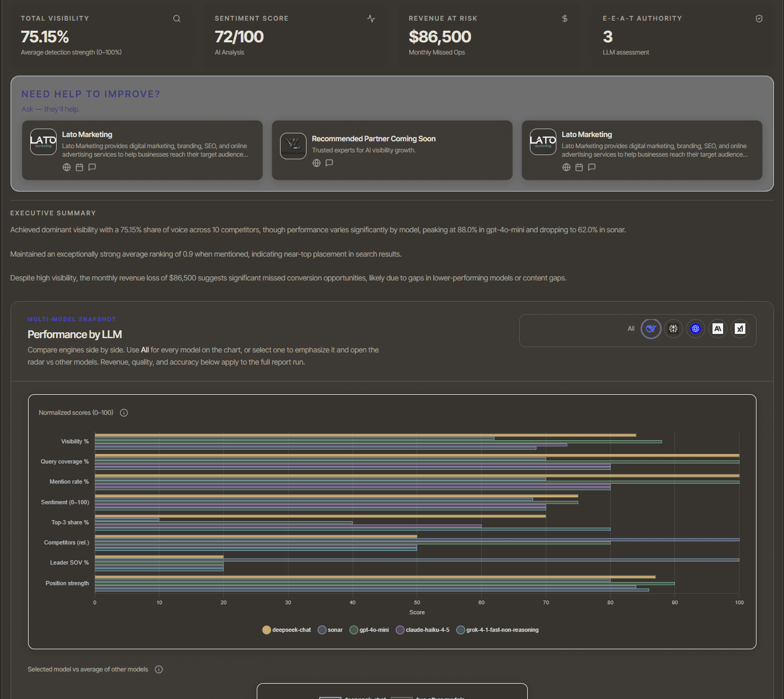Click the 'NEED HELP TO IMPROVE?' heading
The height and width of the screenshot is (699, 784).
91,94
